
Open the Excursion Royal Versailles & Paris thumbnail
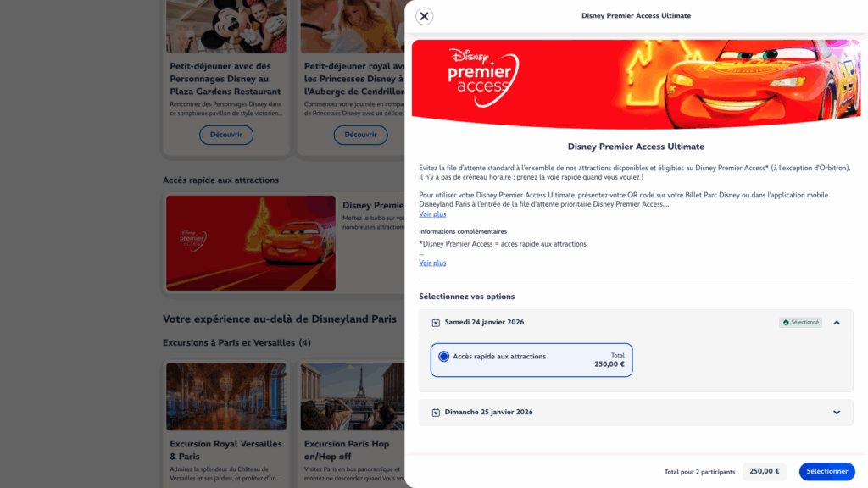226,396
